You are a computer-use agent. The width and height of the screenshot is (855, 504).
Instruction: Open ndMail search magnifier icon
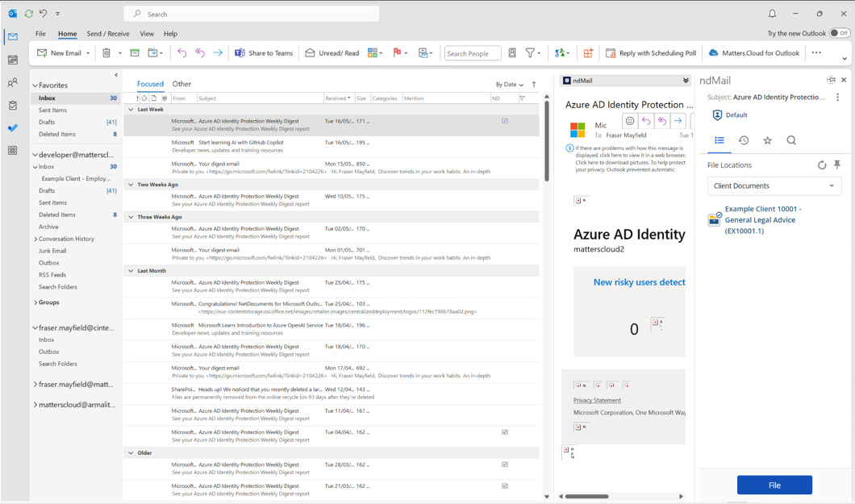(791, 140)
